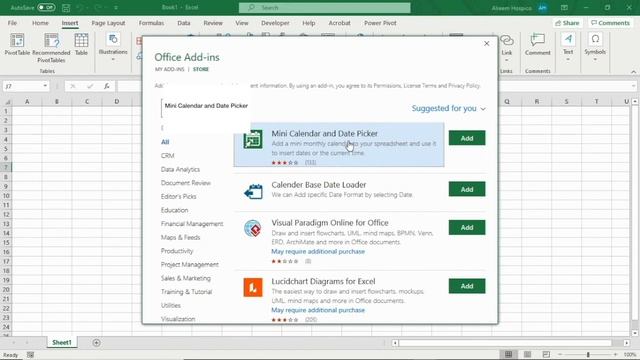
Task: Insert a Comment from the ribbon
Action: point(538,44)
